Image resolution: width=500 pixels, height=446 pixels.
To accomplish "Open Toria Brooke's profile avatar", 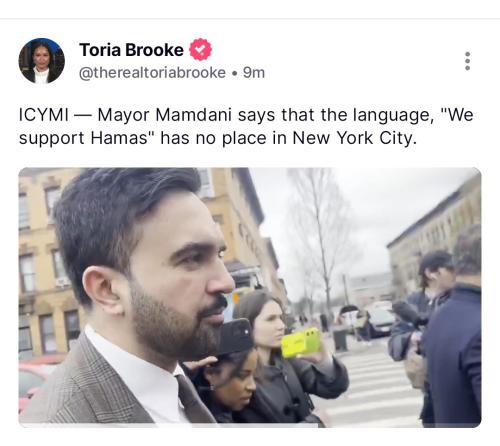I will (x=42, y=61).
